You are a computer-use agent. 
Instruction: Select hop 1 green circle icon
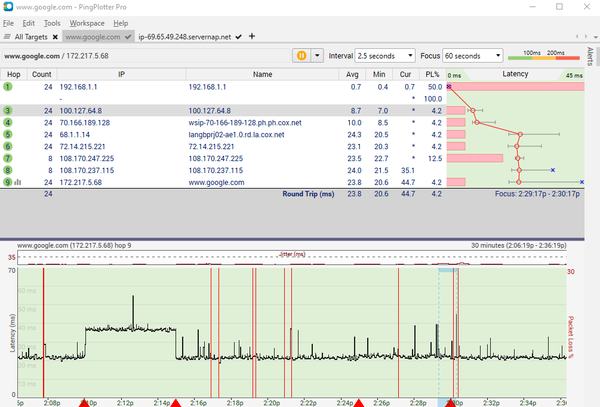(8, 87)
